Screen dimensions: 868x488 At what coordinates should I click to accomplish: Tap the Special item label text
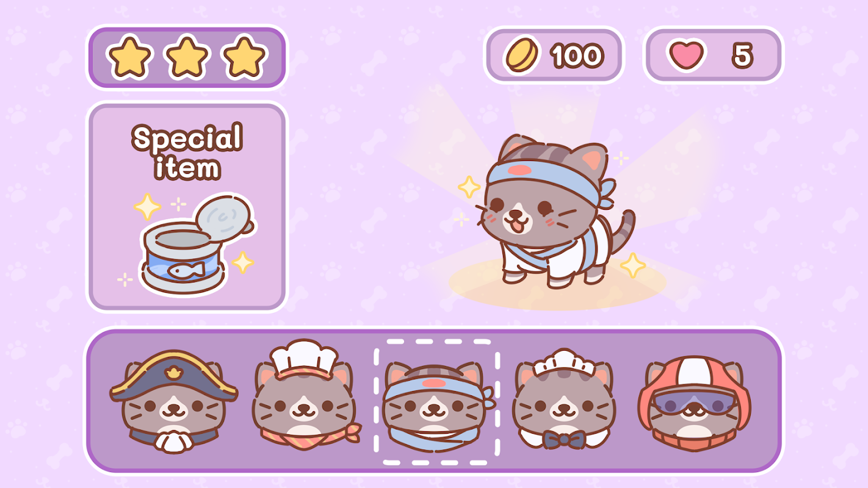[x=187, y=152]
